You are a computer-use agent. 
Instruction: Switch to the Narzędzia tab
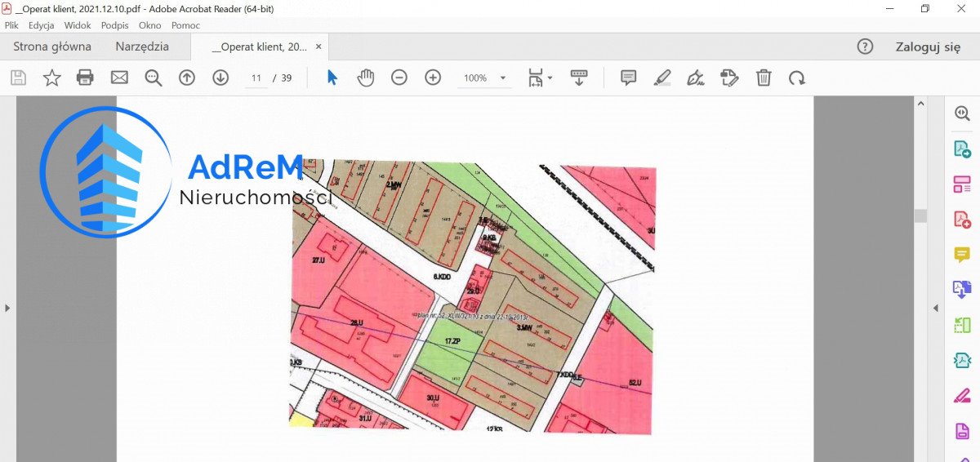click(142, 47)
